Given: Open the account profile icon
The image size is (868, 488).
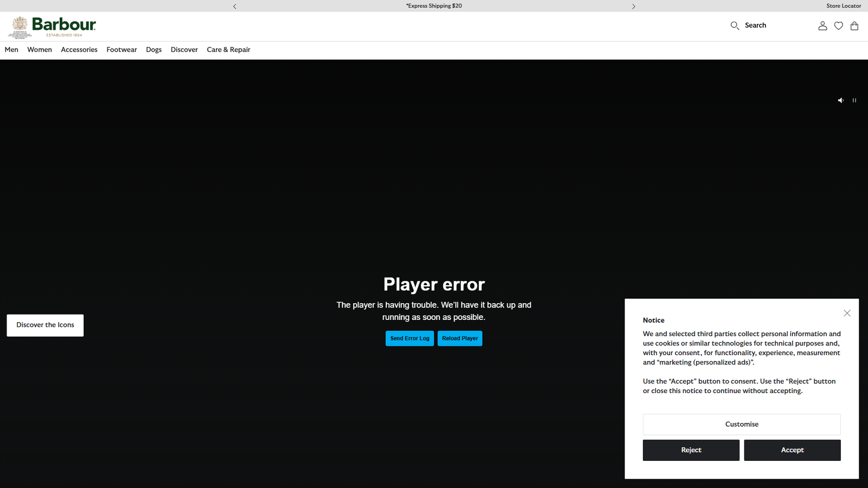Looking at the screenshot, I should [822, 25].
